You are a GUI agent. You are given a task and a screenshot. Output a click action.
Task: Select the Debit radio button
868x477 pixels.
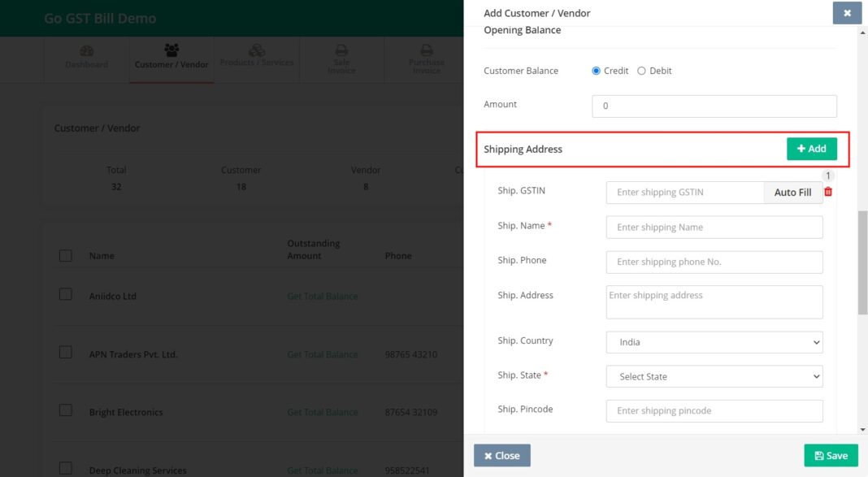point(641,71)
